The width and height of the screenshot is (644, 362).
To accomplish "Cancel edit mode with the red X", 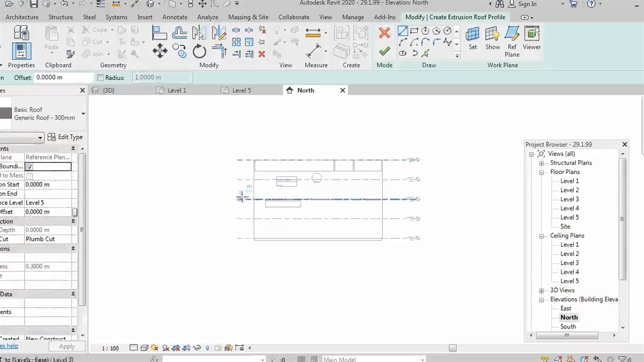I will click(384, 33).
